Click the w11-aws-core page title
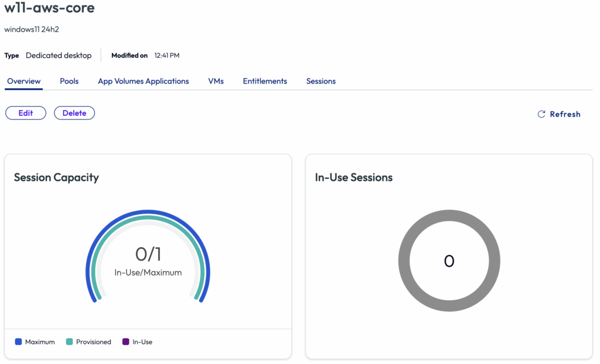Screen dimensions: 600x364 49,8
